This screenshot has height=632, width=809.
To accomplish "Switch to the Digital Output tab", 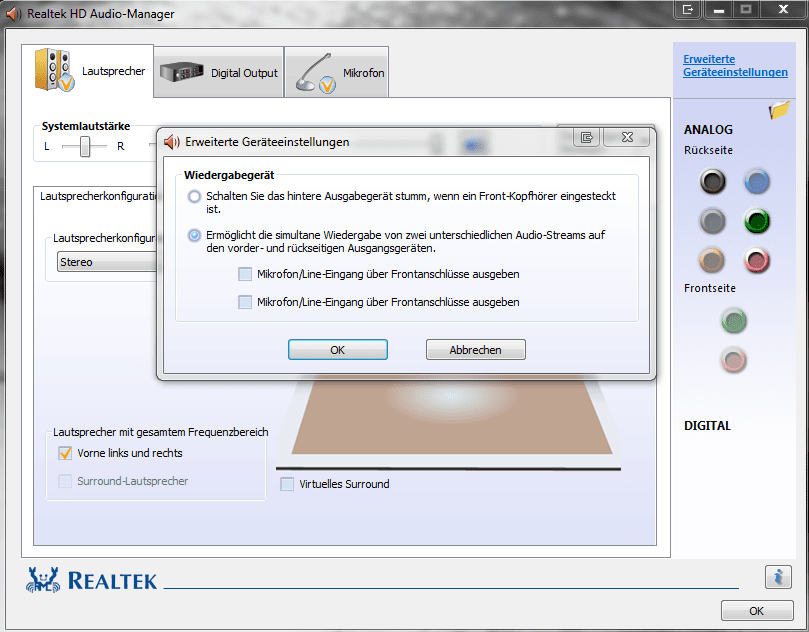I will click(219, 72).
